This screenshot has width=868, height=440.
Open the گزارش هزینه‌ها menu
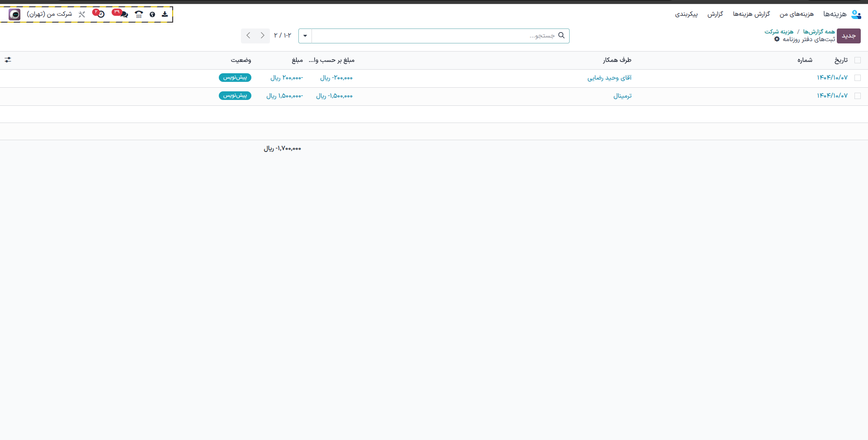click(x=751, y=14)
